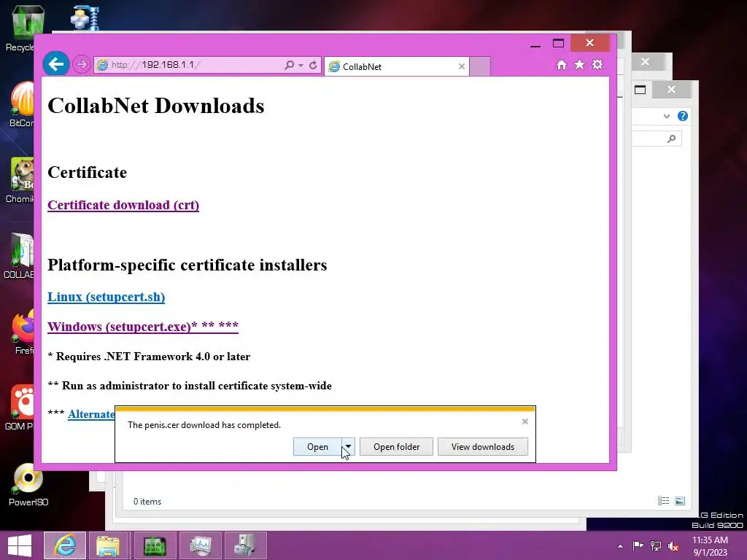Open the clock showing 11:35 AM
747x560 pixels.
710,546
